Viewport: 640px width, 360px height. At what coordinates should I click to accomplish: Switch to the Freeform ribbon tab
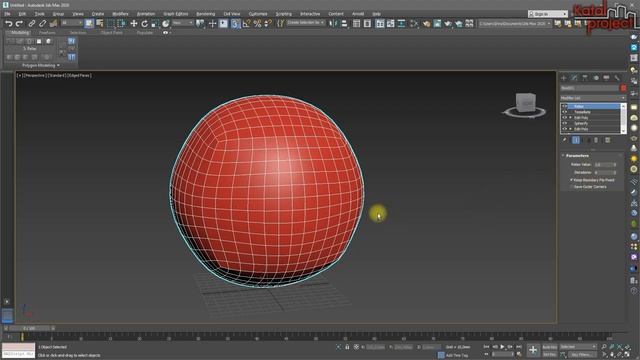(47, 33)
